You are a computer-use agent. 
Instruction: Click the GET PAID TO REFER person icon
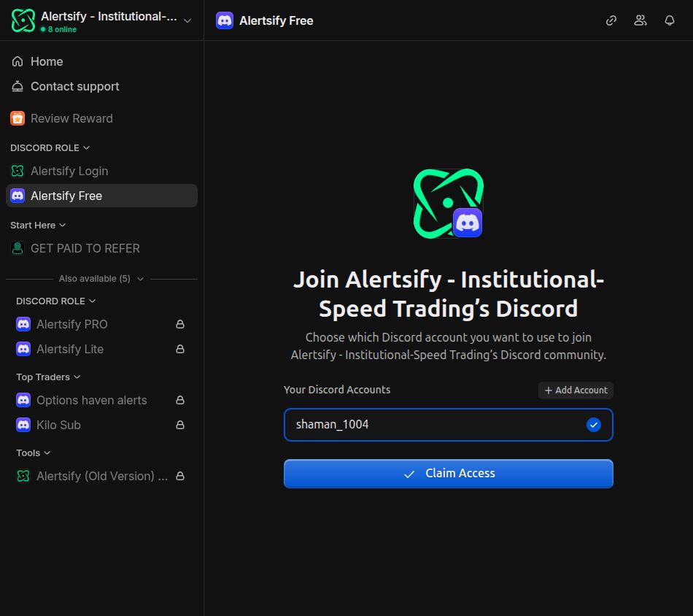pos(18,249)
